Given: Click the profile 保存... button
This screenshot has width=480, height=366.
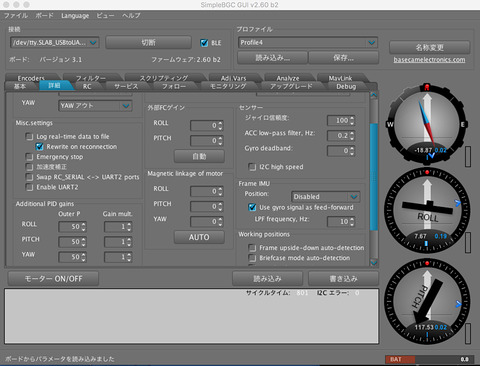Looking at the screenshot, I should (x=344, y=58).
